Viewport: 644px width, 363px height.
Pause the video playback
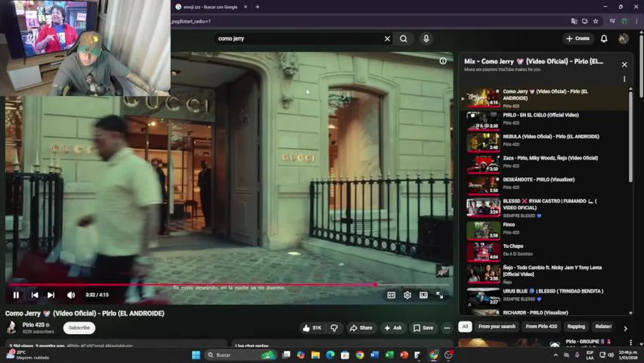click(16, 295)
